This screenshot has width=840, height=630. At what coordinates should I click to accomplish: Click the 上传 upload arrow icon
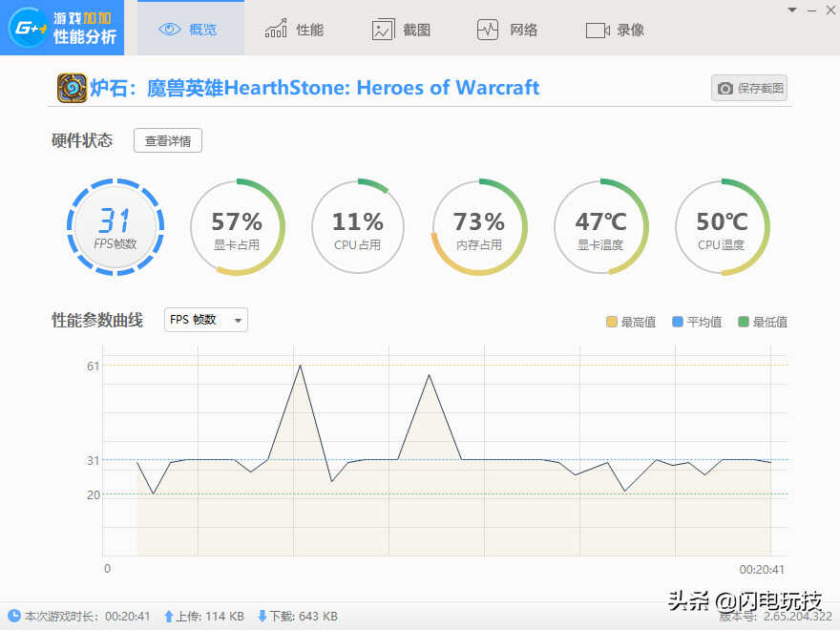[168, 617]
